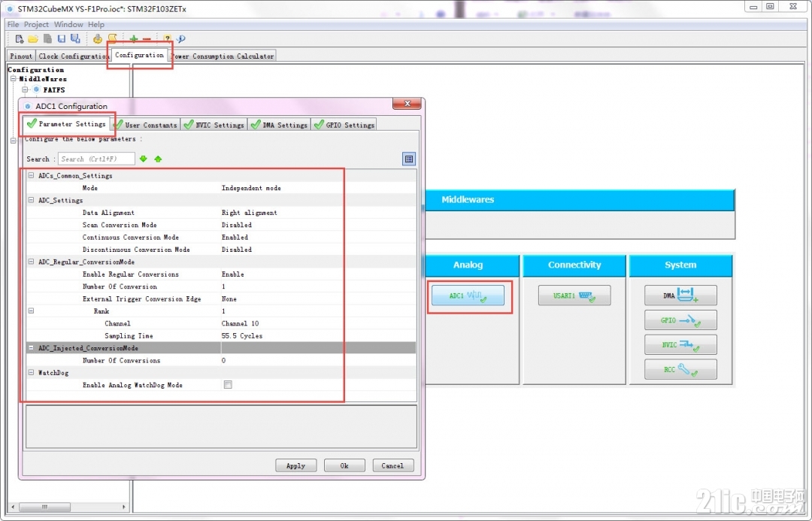Switch to the Clock Configuration tab
The height and width of the screenshot is (521, 812).
(x=72, y=56)
